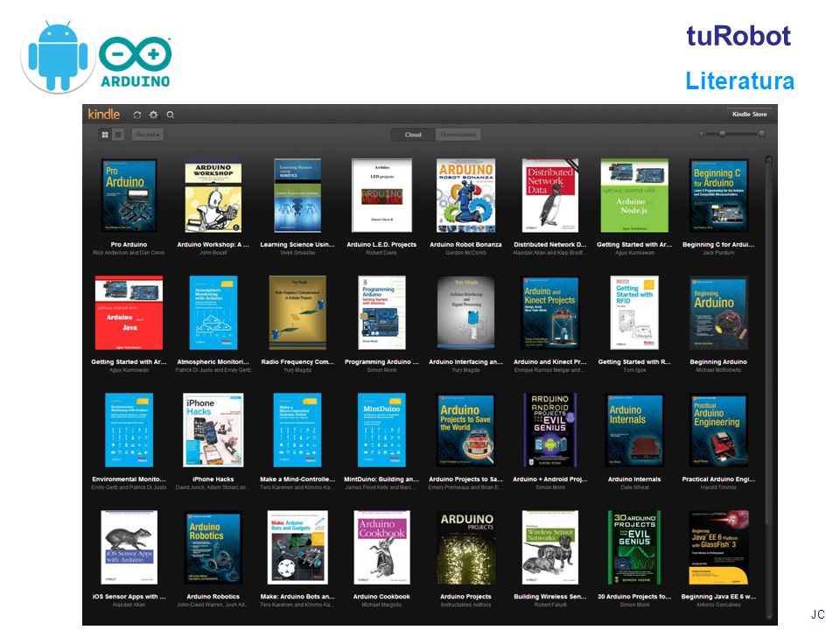Open Getting Started Arduino and Java cover

(129, 313)
